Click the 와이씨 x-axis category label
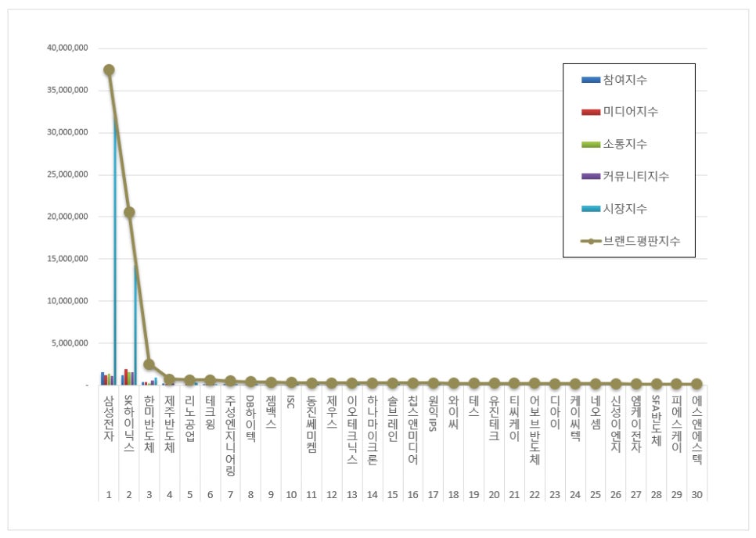Image resolution: width=756 pixels, height=538 pixels. [x=453, y=413]
